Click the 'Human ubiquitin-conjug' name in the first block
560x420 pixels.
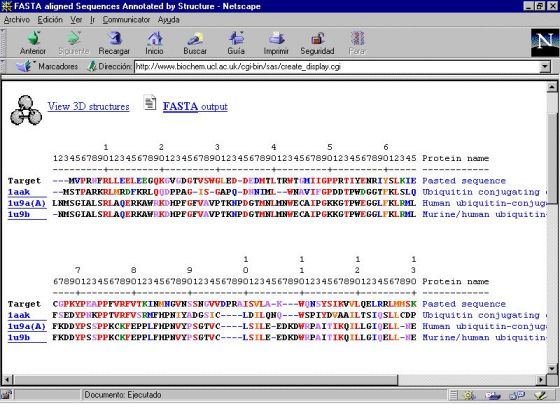click(484, 203)
